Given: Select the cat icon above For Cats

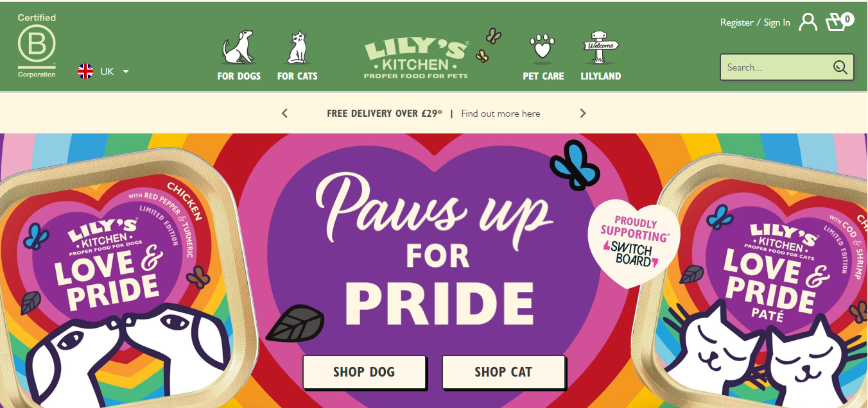Looking at the screenshot, I should pyautogui.click(x=297, y=47).
